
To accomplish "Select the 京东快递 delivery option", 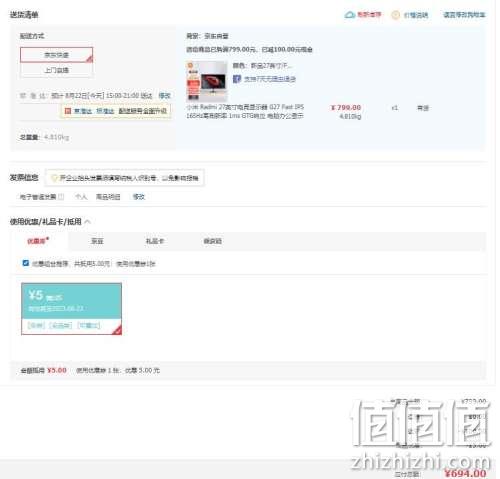I will pyautogui.click(x=57, y=55).
